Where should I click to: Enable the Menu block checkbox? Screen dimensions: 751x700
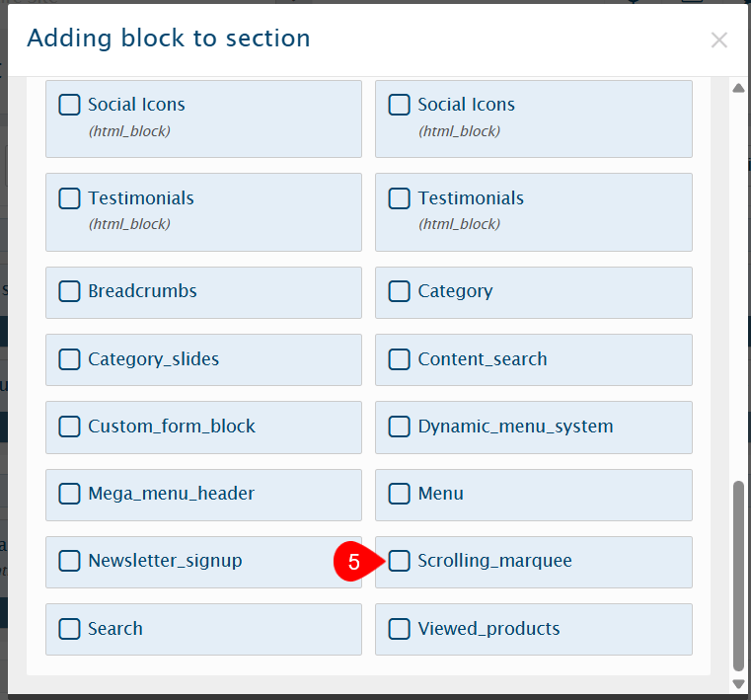399,494
